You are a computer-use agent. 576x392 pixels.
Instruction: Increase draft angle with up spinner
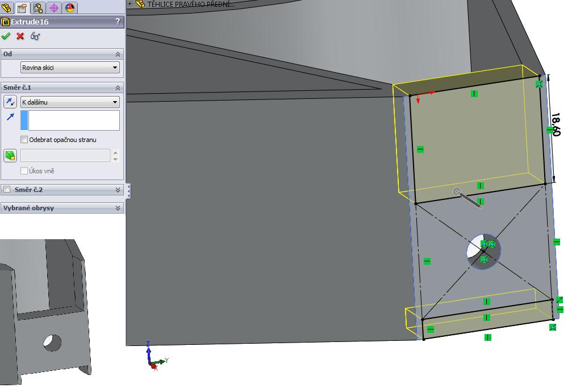tap(115, 152)
